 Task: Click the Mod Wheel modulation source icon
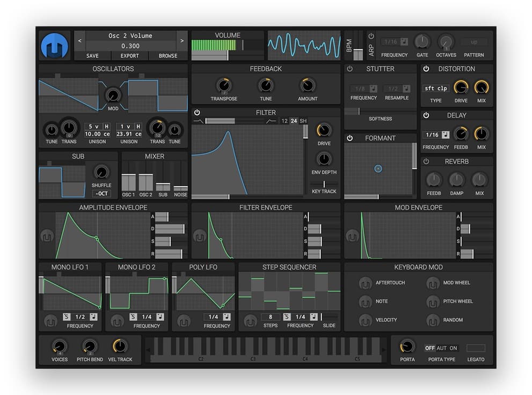pyautogui.click(x=433, y=283)
